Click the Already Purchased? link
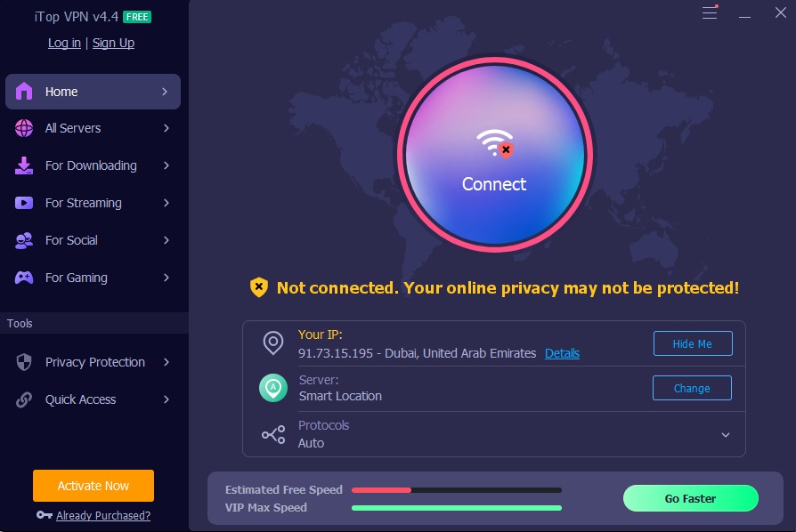796x532 pixels. coord(103,515)
